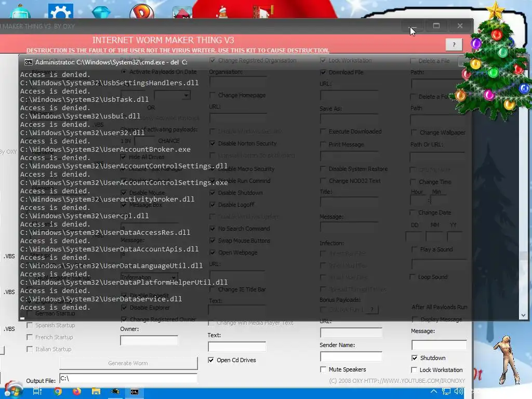
Task: Toggle the Change Homepage checkbox
Action: coord(212,96)
